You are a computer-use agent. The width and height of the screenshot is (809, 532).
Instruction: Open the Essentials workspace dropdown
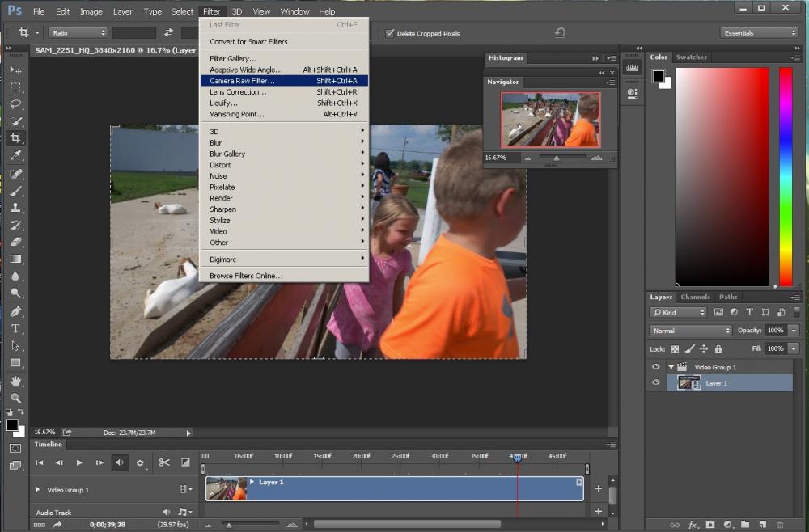759,33
